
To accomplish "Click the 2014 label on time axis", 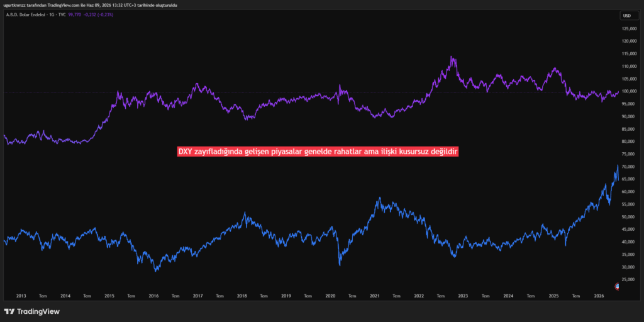I will 65,296.
